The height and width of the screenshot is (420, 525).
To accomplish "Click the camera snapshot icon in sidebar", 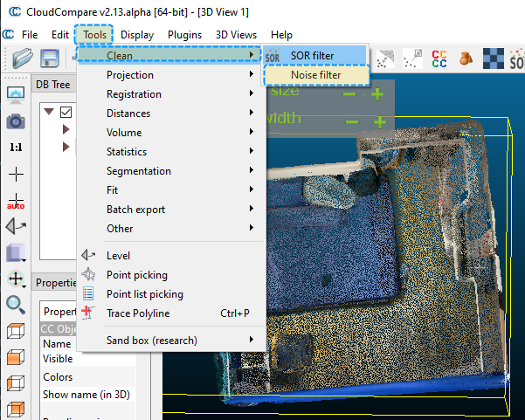I will pyautogui.click(x=16, y=121).
